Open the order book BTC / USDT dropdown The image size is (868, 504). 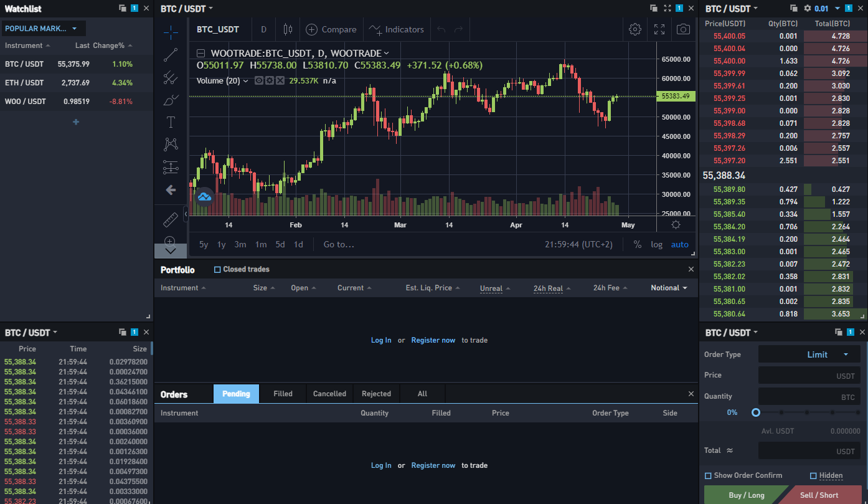coord(732,9)
